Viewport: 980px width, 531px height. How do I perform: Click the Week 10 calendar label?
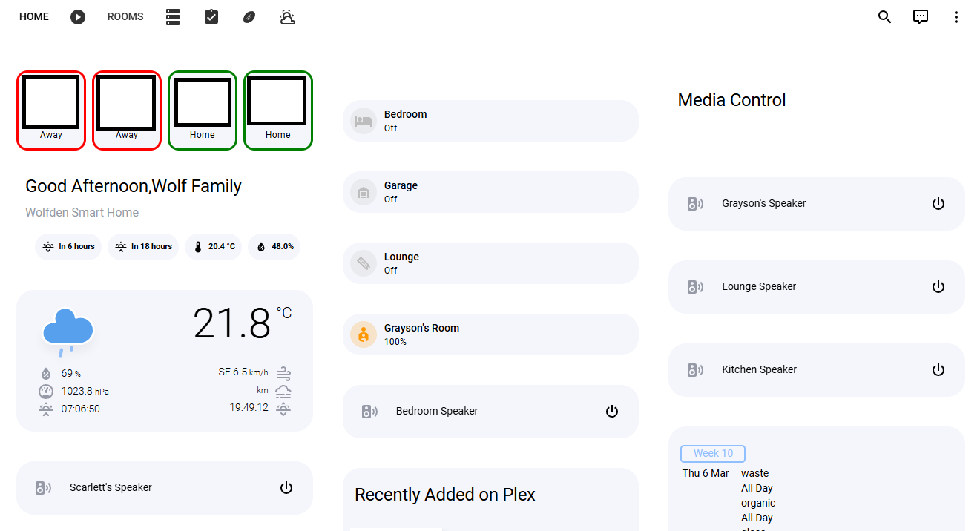coord(712,454)
